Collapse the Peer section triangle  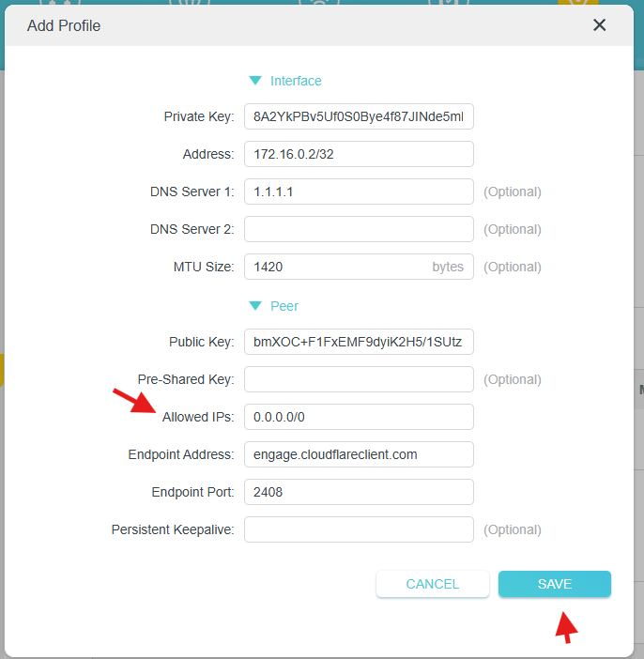tap(255, 305)
